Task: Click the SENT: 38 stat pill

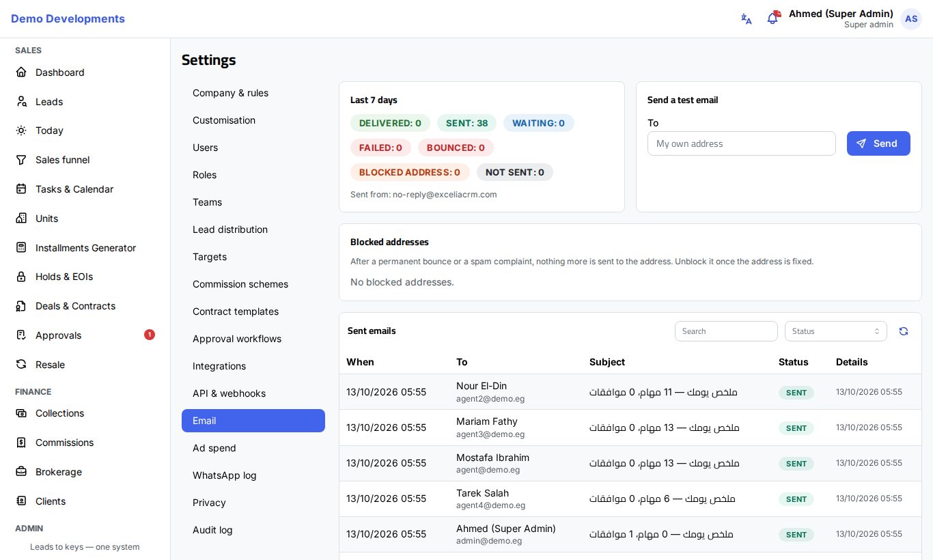Action: [x=466, y=123]
